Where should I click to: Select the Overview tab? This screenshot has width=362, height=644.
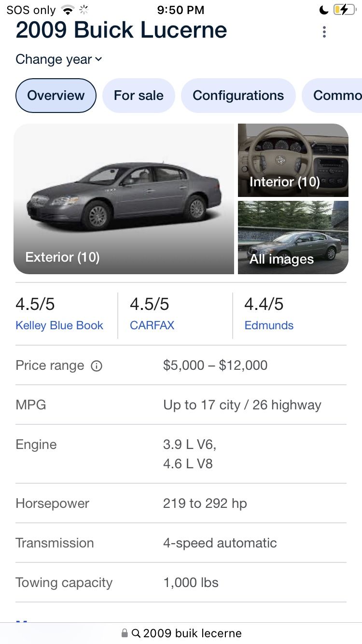[x=56, y=96]
